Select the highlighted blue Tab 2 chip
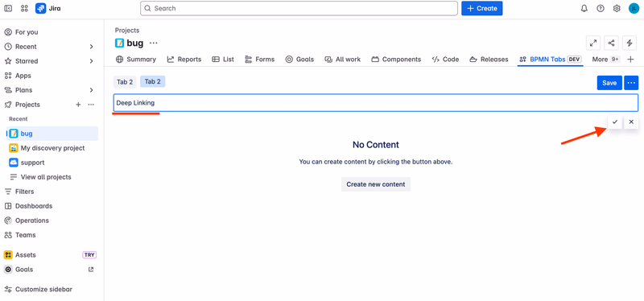Screen dimensions: 644x301 click(152, 82)
